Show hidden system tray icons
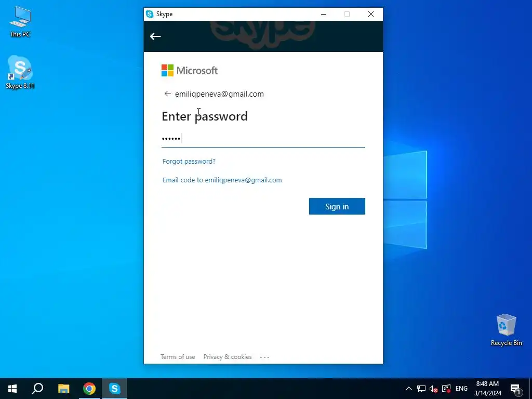Image resolution: width=532 pixels, height=399 pixels. click(x=409, y=389)
